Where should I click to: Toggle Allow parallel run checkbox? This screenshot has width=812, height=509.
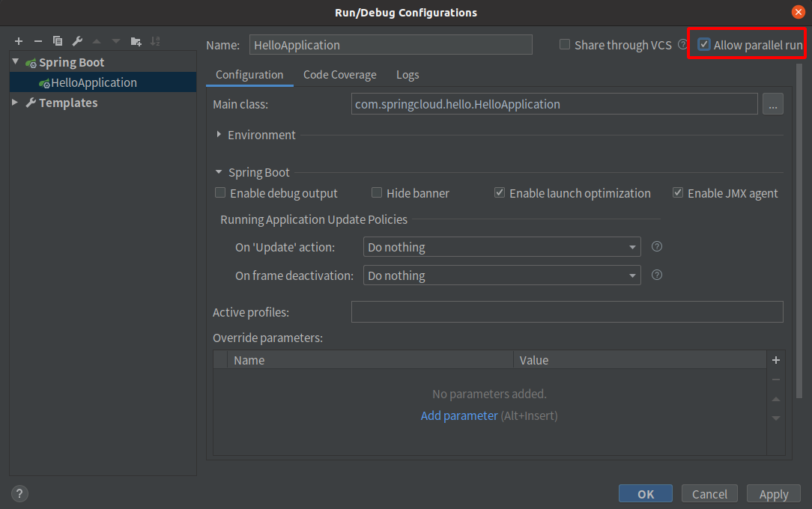pyautogui.click(x=704, y=44)
